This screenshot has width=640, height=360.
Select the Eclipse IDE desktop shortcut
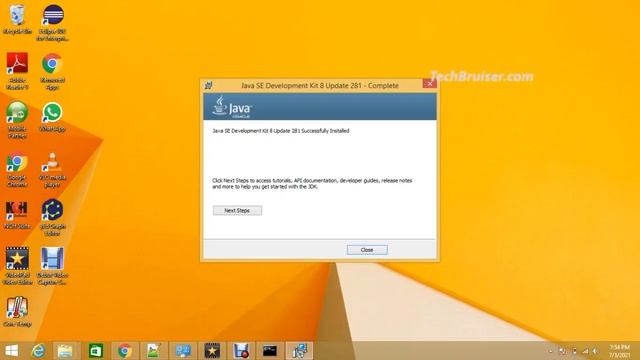[x=52, y=22]
